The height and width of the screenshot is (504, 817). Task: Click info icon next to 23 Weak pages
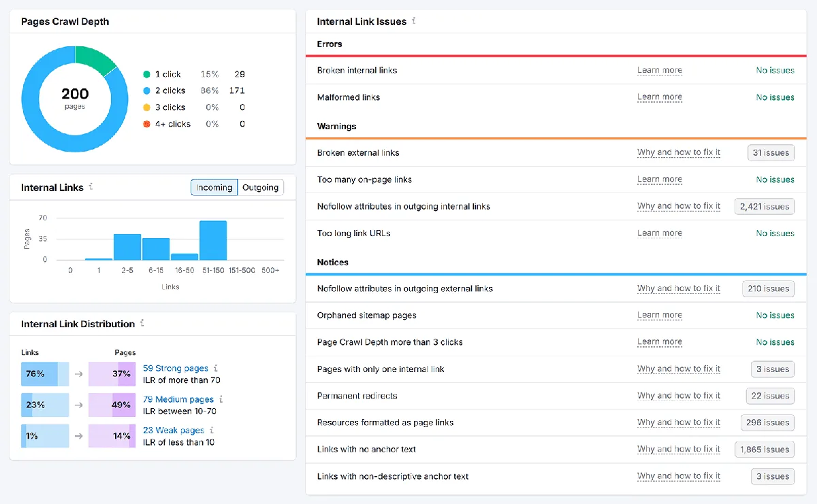pyautogui.click(x=212, y=430)
